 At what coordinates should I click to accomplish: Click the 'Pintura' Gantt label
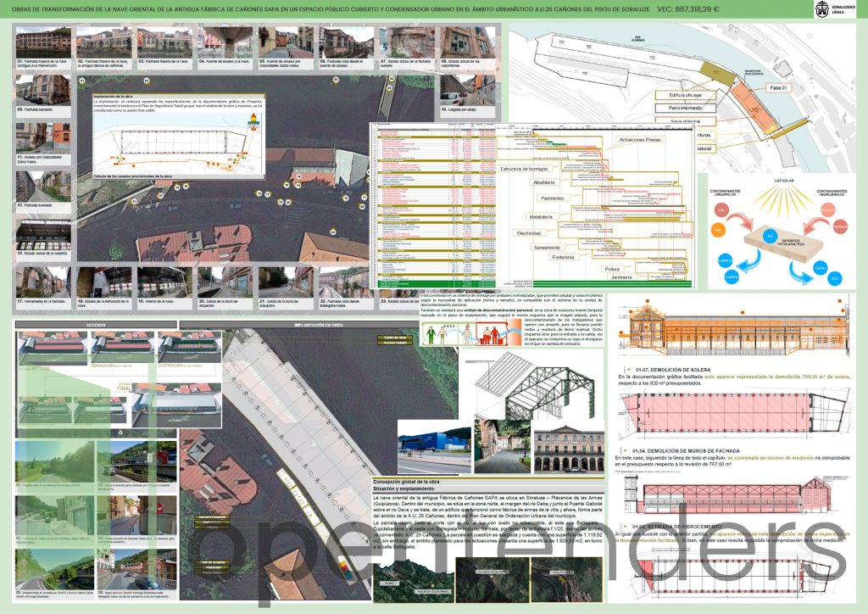tap(612, 269)
